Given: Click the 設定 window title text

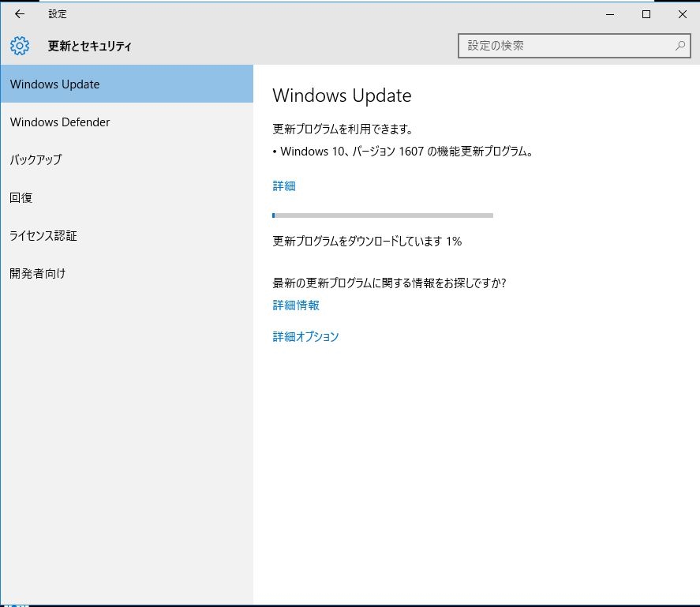Looking at the screenshot, I should pyautogui.click(x=58, y=14).
